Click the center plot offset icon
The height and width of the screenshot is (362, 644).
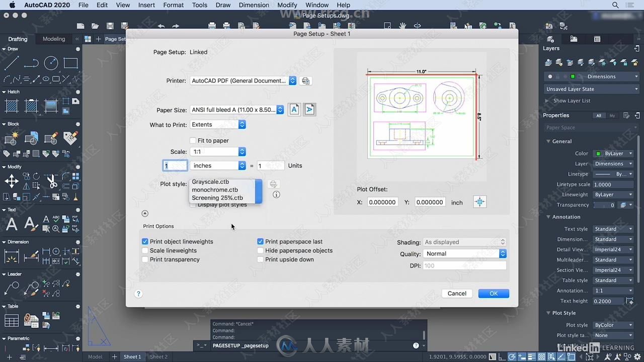click(x=480, y=202)
